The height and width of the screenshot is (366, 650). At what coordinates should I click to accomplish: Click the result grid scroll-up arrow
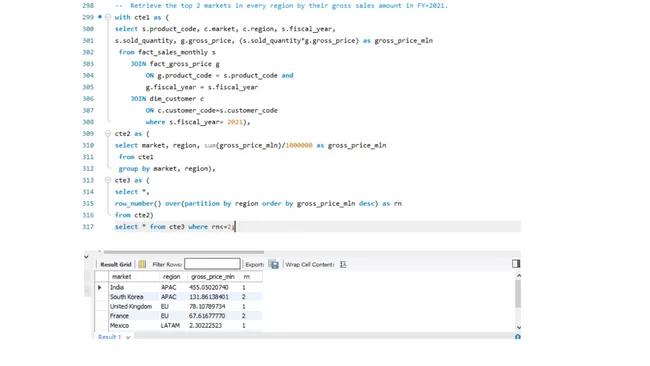(x=518, y=275)
